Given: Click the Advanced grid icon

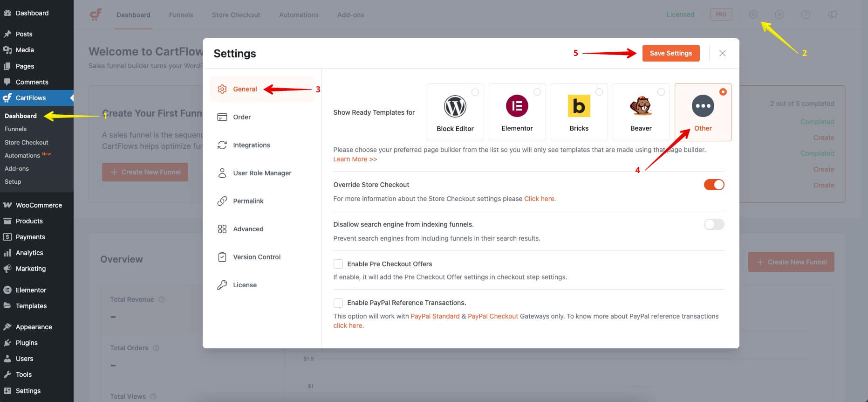Looking at the screenshot, I should click(222, 229).
